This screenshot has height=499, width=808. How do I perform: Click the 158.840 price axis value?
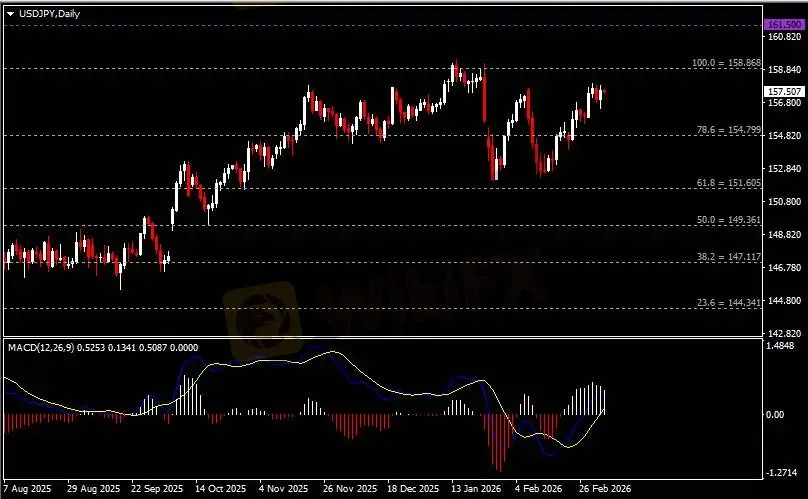pyautogui.click(x=784, y=70)
